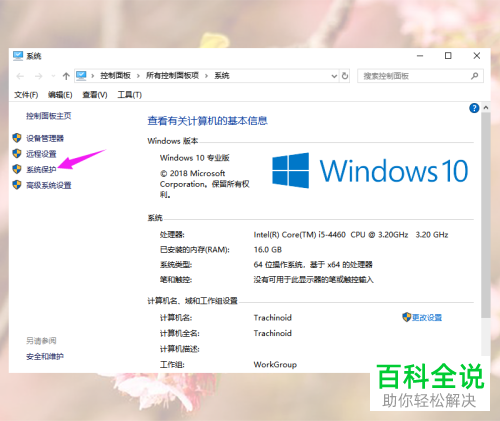Open the 文件(F) menu
Viewport: 500px width, 421px height.
click(x=26, y=95)
